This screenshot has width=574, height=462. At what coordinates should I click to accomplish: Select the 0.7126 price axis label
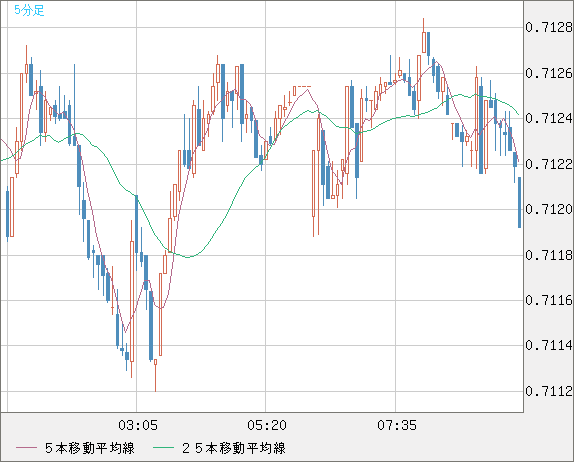549,73
